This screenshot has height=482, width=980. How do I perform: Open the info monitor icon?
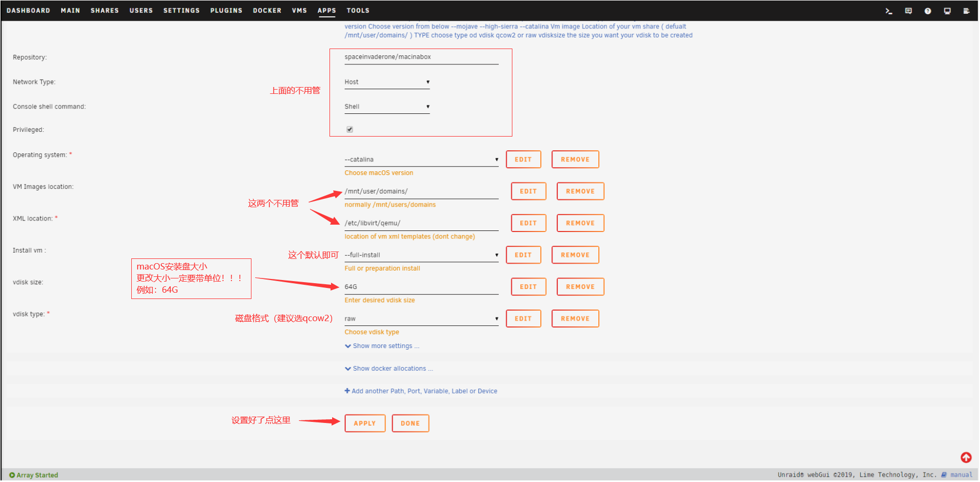[x=947, y=11]
